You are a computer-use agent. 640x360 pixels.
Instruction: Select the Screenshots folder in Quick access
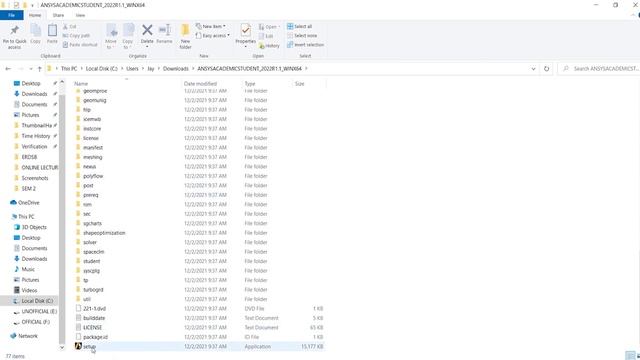(x=31, y=178)
